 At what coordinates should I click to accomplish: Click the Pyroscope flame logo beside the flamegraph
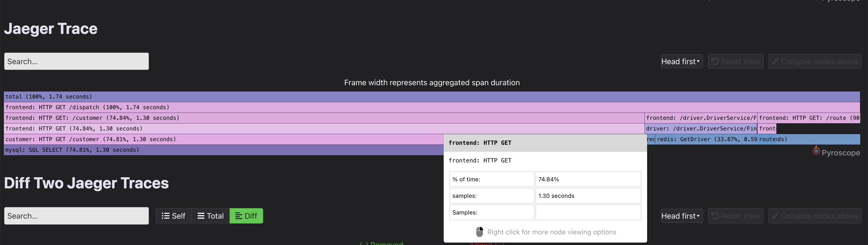817,151
